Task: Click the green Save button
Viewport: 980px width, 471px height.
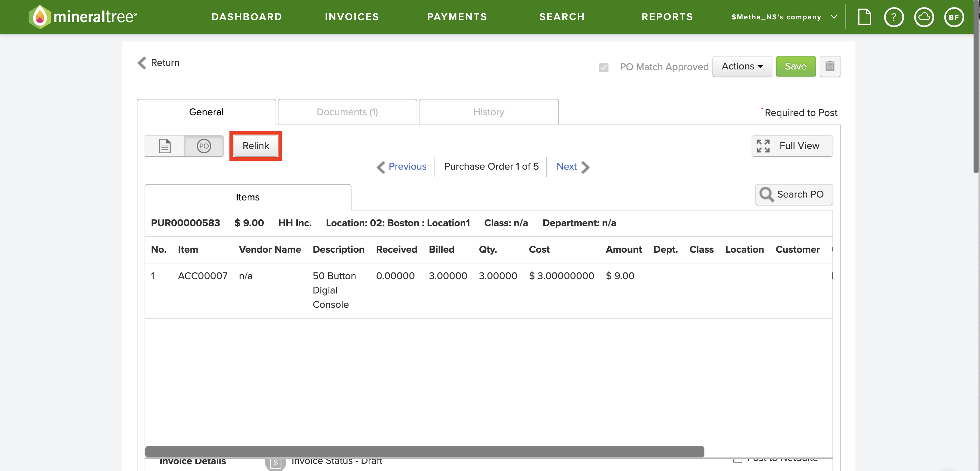Action: 795,67
